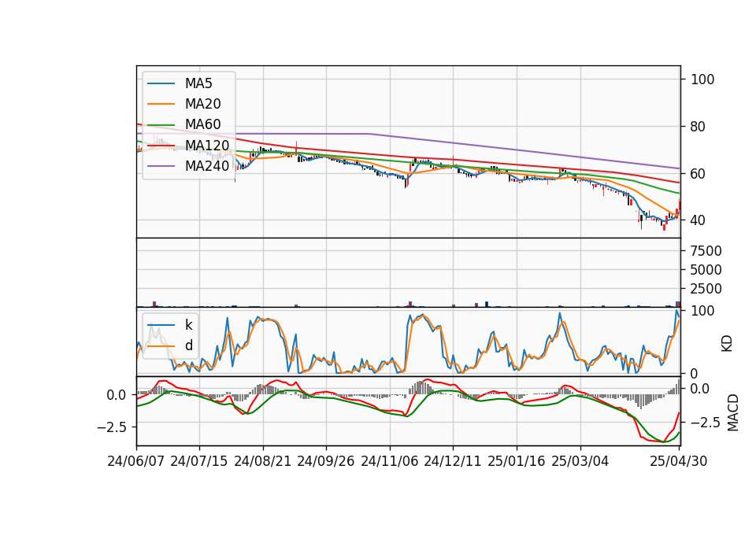This screenshot has width=756, height=543.
Task: Click the KD axis value 100
Action: click(702, 311)
